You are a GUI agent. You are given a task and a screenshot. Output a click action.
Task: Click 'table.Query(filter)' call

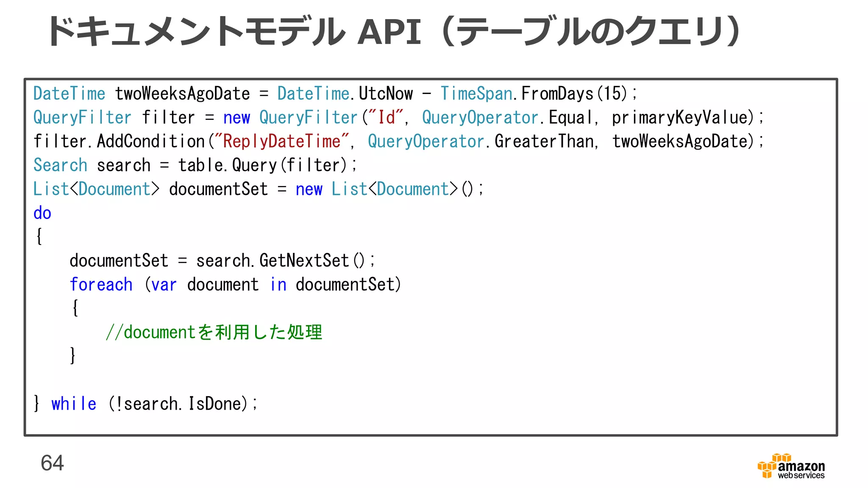click(x=262, y=165)
